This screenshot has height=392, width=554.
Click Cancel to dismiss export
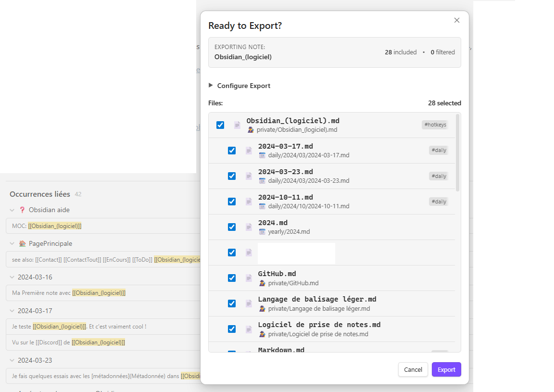point(413,369)
